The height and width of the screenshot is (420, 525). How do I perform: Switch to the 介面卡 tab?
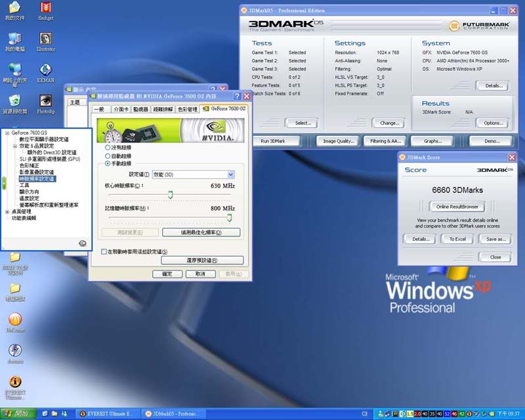pos(121,109)
